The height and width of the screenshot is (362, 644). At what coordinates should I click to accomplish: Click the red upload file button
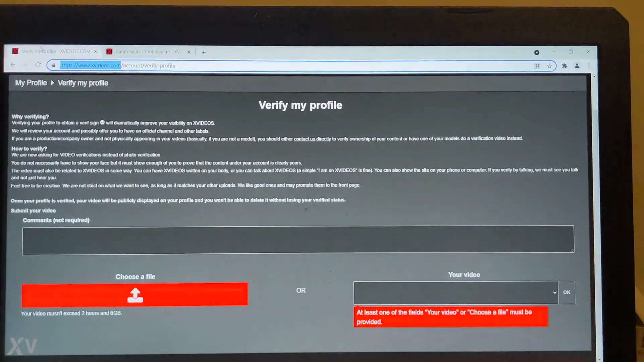[x=135, y=295]
